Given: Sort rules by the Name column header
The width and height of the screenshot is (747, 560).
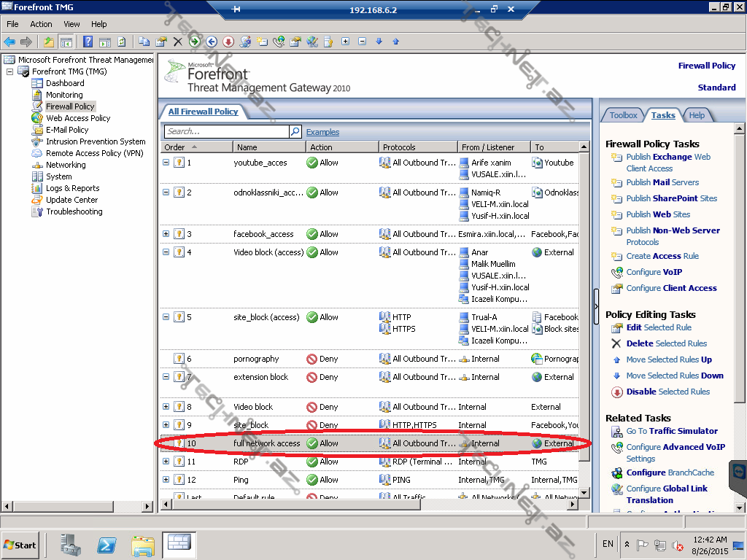Looking at the screenshot, I should (268, 147).
